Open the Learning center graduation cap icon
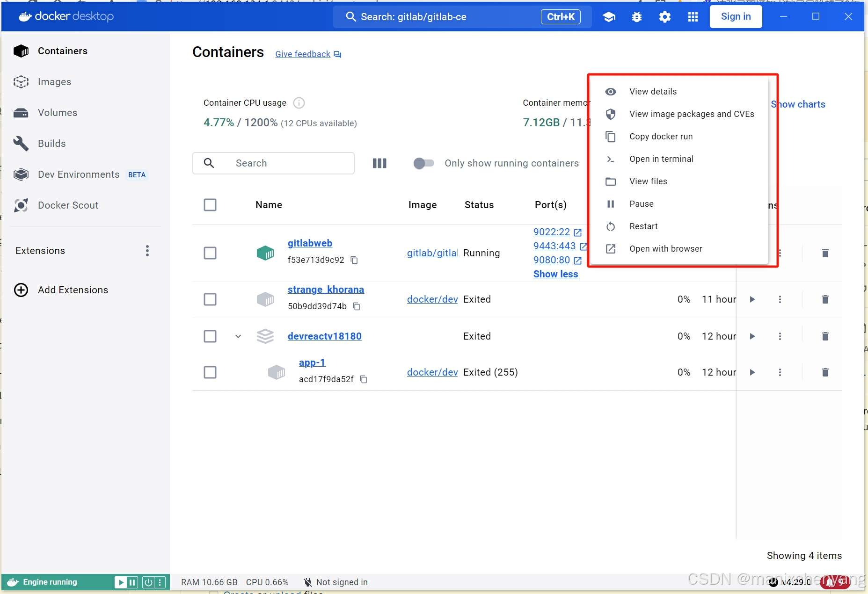Image resolution: width=868 pixels, height=594 pixels. coord(609,17)
